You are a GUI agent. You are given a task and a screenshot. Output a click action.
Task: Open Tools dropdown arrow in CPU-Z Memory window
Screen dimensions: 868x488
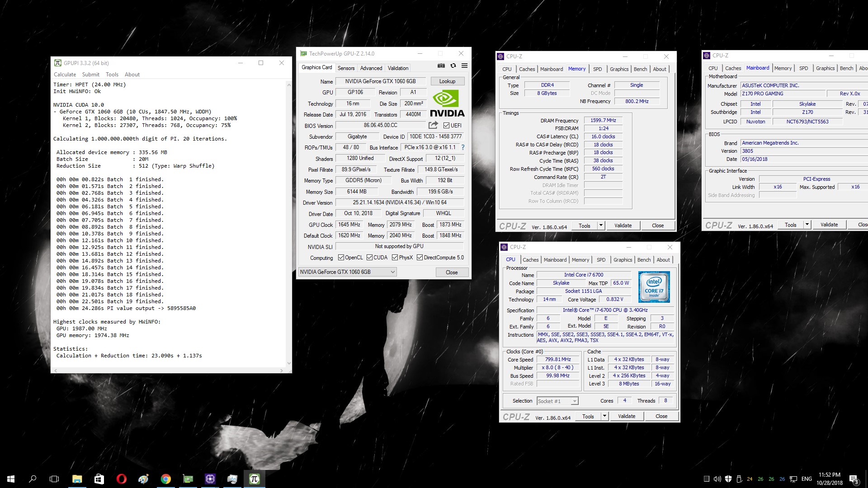pyautogui.click(x=601, y=225)
